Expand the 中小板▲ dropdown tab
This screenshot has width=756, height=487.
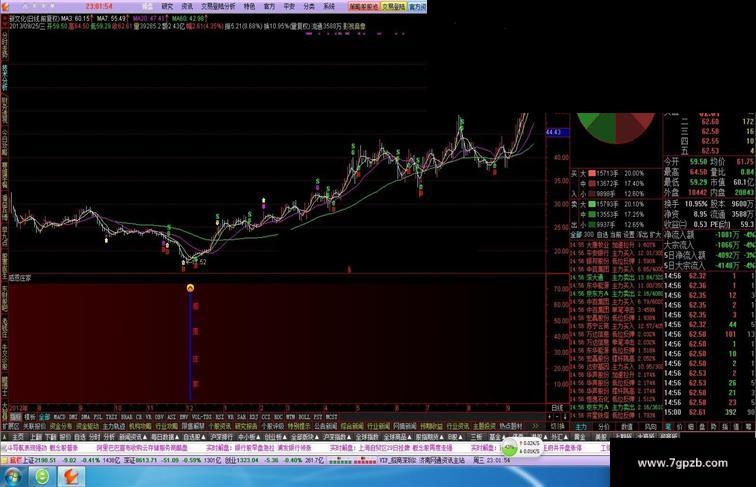pos(249,437)
